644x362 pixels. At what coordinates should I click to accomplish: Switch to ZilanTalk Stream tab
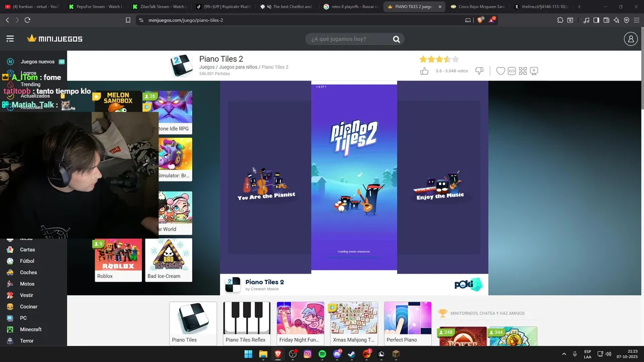point(159,7)
